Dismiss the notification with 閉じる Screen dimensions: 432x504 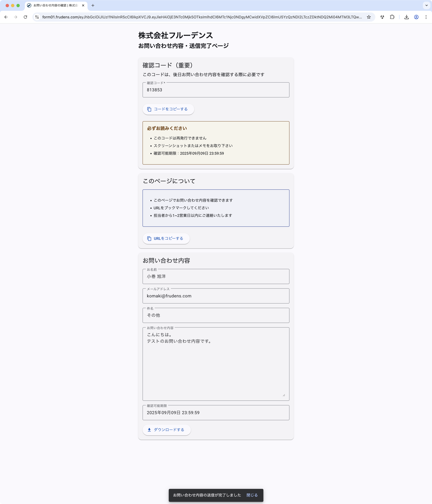pyautogui.click(x=252, y=495)
